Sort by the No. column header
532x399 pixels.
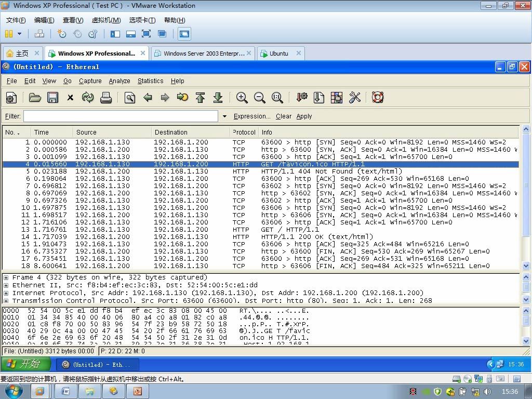17,132
